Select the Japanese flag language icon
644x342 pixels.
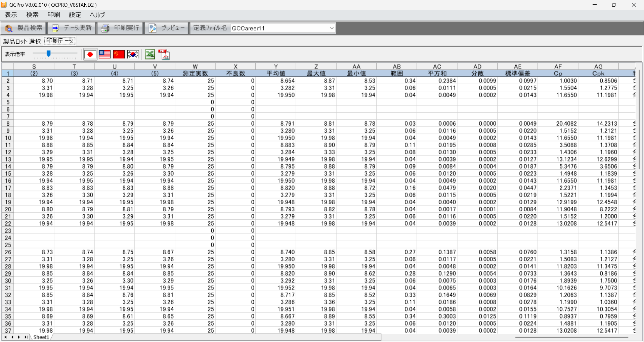pyautogui.click(x=90, y=54)
